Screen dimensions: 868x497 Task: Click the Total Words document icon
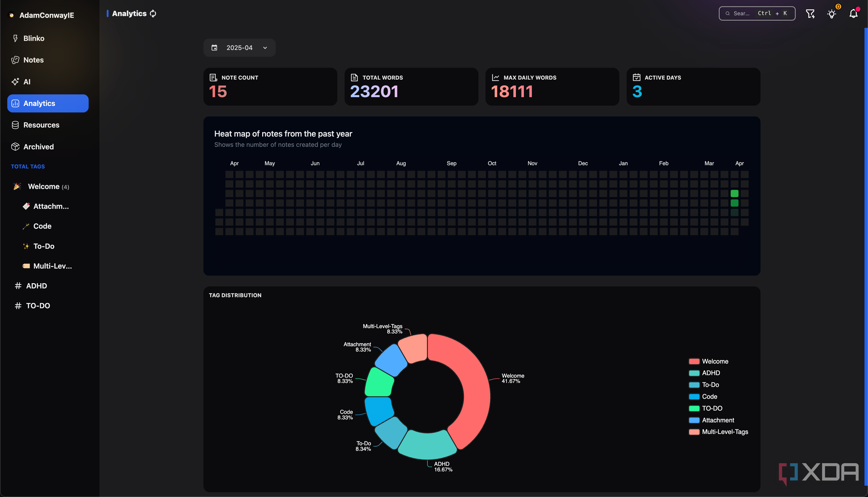pos(354,78)
